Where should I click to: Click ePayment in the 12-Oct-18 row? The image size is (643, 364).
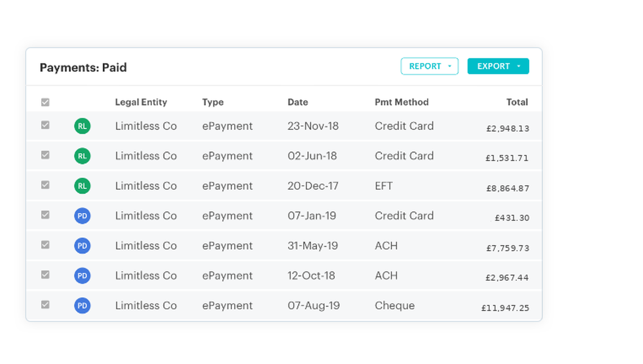click(228, 276)
